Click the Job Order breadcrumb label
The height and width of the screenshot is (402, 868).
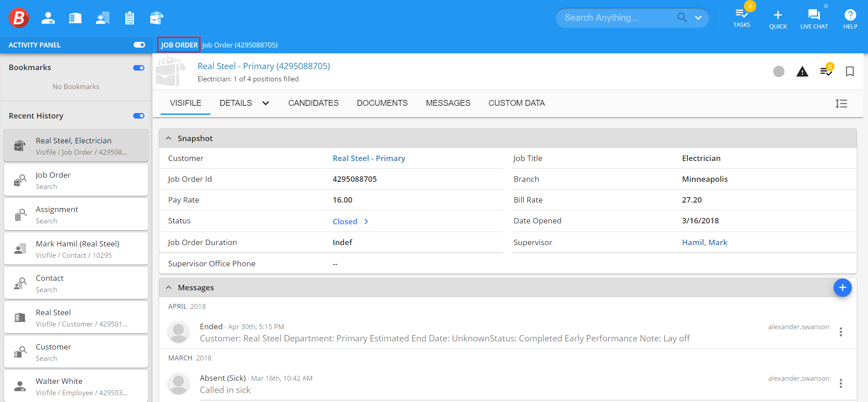click(179, 45)
